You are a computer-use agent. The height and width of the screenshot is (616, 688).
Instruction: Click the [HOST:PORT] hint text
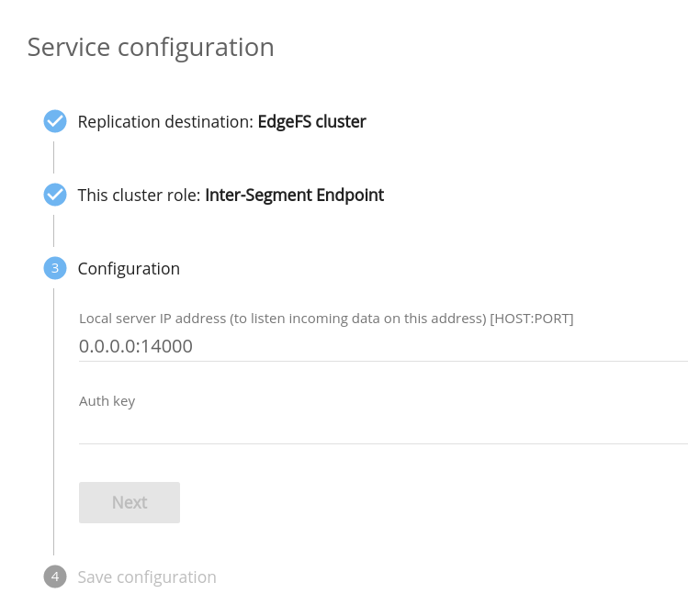[532, 319]
